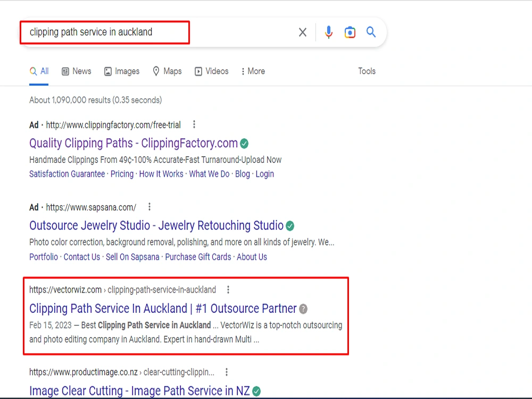Image resolution: width=532 pixels, height=399 pixels.
Task: Open About Us sitelink
Action: 252,257
